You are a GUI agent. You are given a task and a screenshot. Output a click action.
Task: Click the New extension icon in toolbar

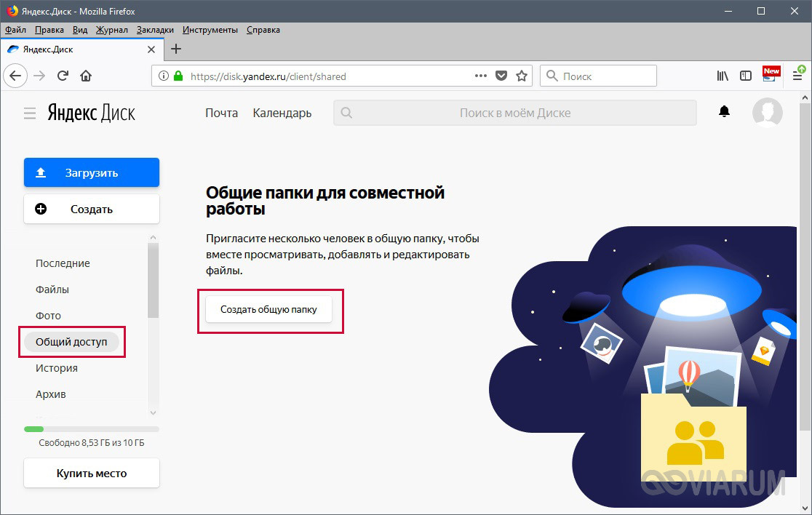(771, 74)
